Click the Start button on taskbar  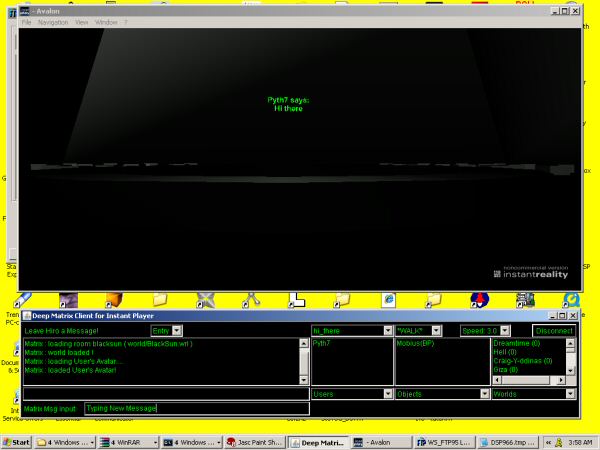tap(16, 441)
